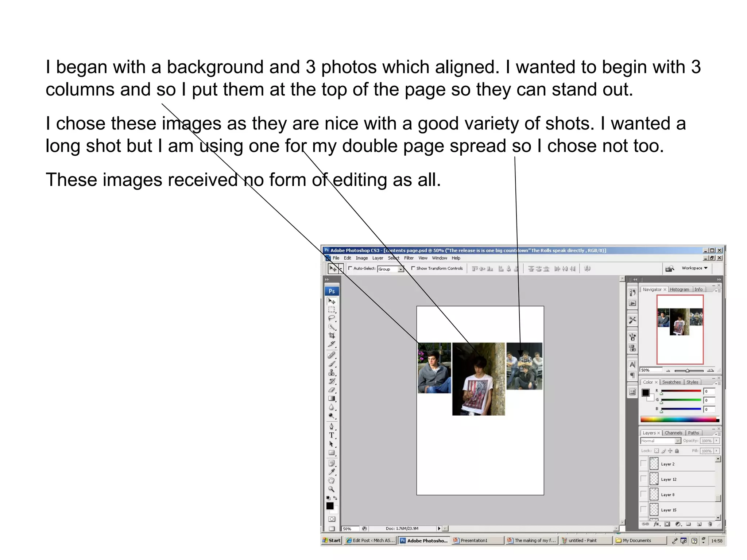Select the Dodge tool

click(x=332, y=416)
